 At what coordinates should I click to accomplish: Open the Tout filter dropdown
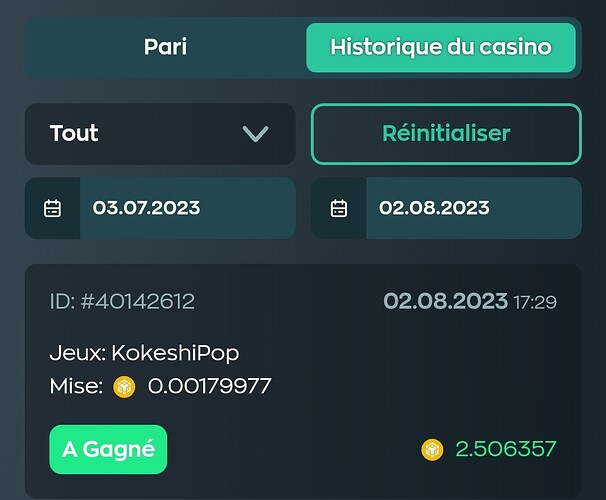click(x=160, y=134)
